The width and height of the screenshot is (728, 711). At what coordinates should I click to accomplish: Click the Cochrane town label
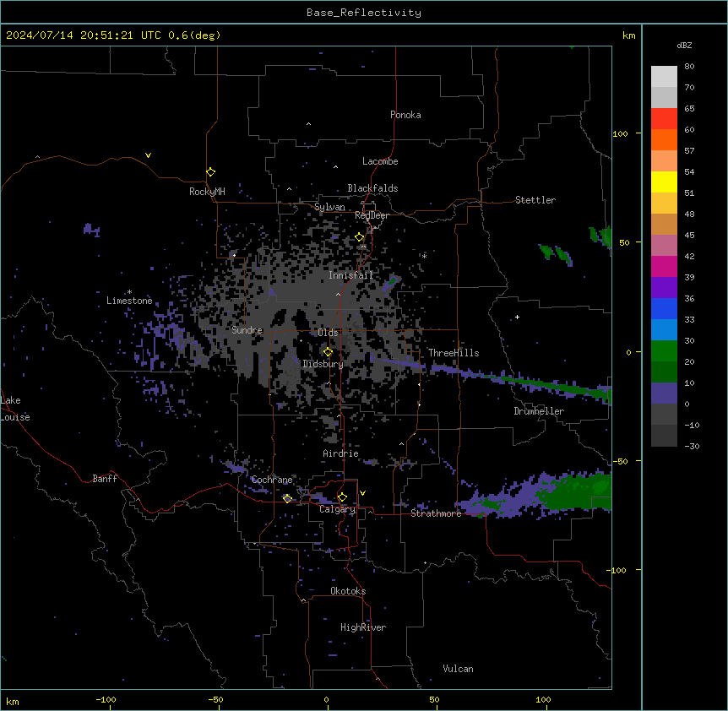pos(272,480)
